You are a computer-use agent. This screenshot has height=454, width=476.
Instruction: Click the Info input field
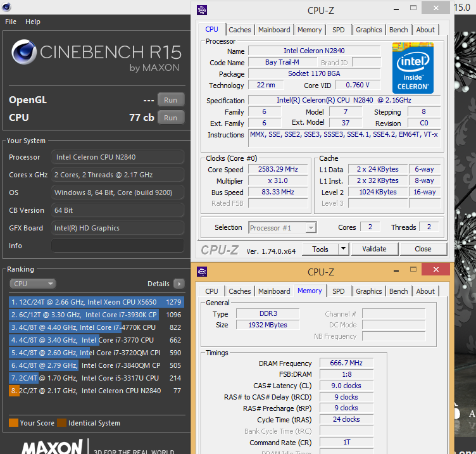pyautogui.click(x=118, y=246)
